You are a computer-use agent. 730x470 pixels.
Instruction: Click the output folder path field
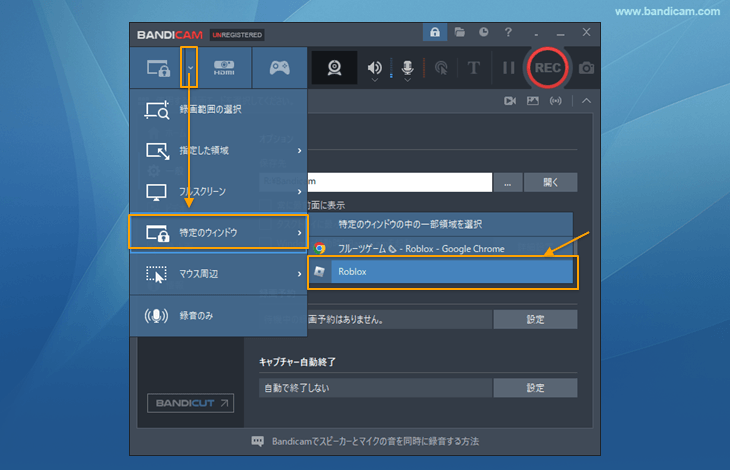pyautogui.click(x=376, y=182)
